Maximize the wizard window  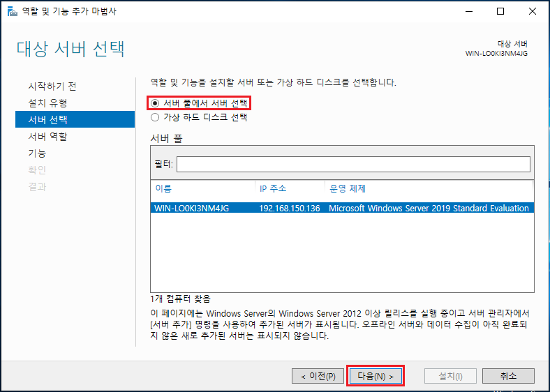point(500,12)
